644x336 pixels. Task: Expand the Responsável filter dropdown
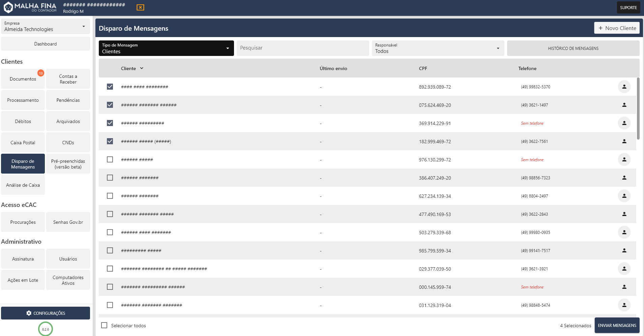point(438,48)
